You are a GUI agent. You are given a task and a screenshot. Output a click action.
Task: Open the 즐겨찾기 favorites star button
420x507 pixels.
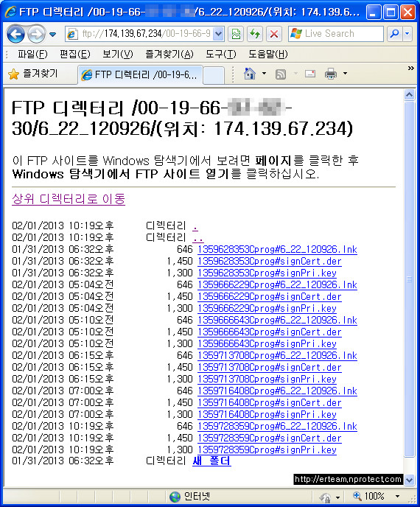(32, 74)
